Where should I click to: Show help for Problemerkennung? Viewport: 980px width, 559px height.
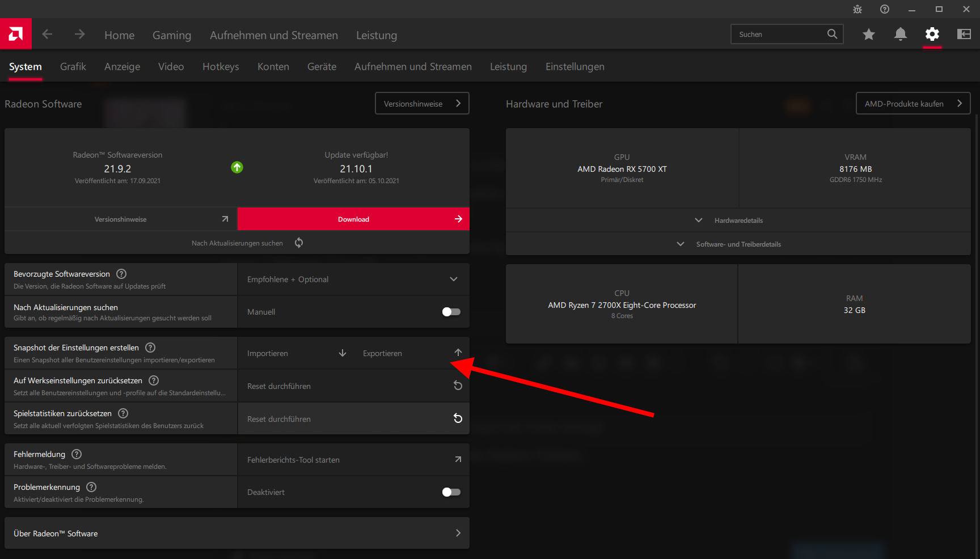click(91, 487)
